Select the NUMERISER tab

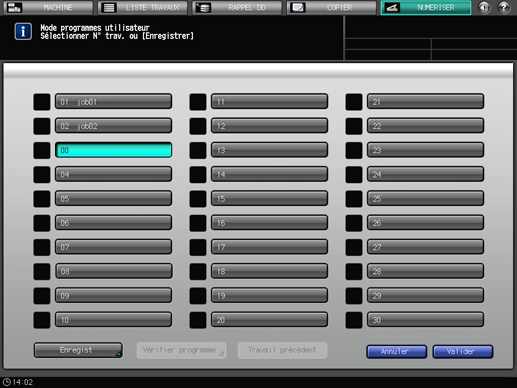(426, 7)
